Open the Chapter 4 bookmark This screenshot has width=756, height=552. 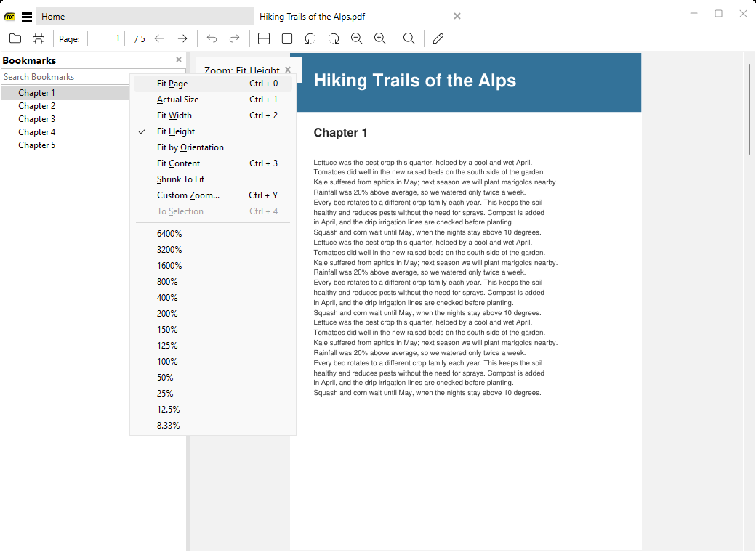(x=36, y=132)
